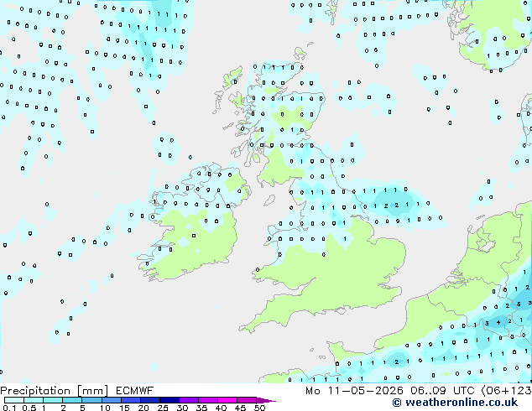532x411 pixels.
Task: Select the 45–50 mm legend swatch
Action: click(247, 400)
